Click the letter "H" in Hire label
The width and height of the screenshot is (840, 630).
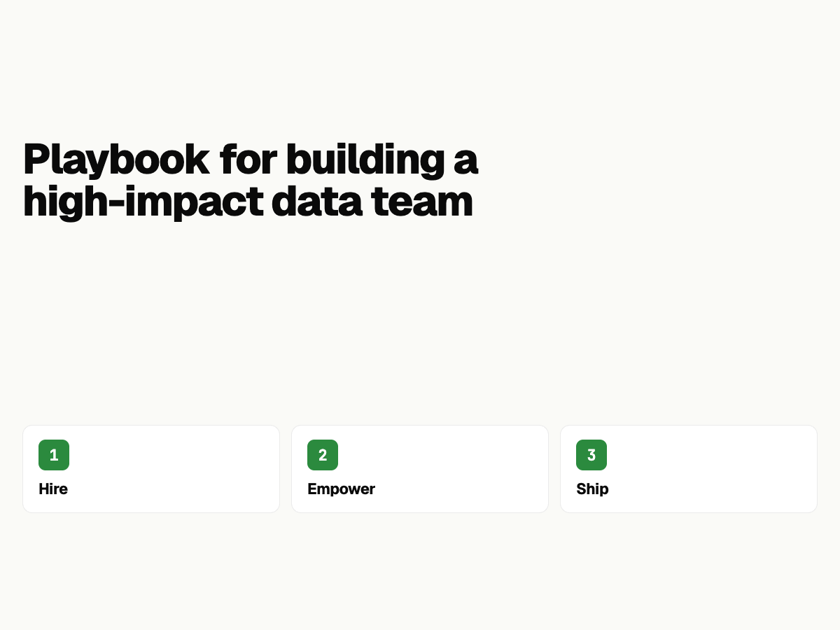tap(43, 489)
